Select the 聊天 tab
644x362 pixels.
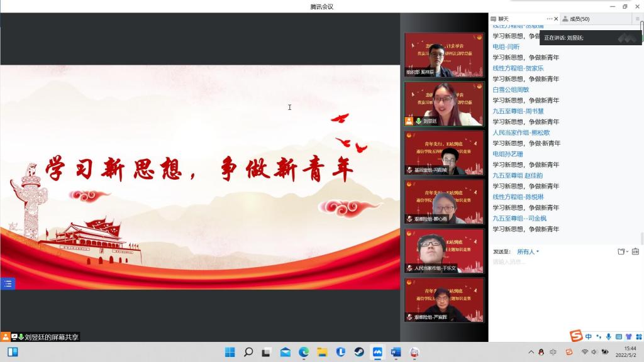503,19
